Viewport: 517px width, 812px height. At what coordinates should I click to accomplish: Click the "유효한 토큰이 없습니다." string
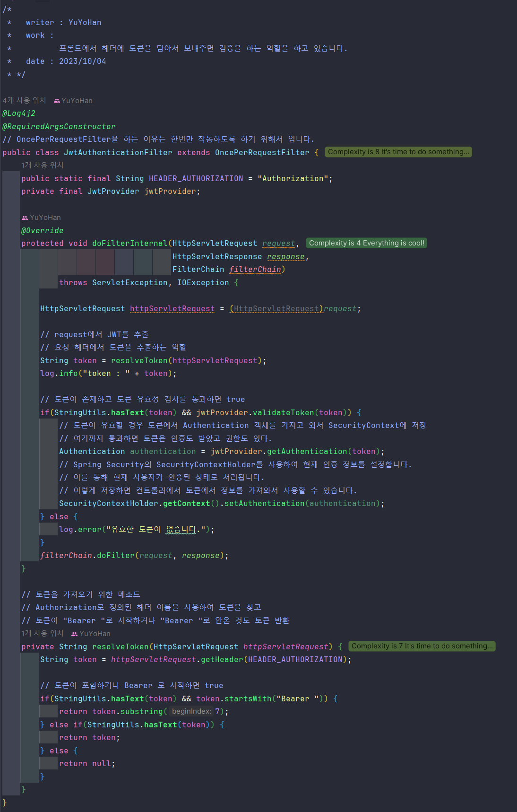click(x=156, y=530)
